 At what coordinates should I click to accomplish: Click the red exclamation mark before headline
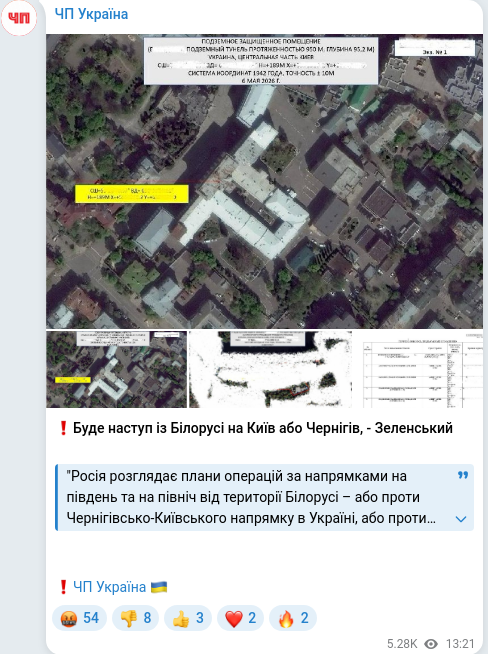[63, 428]
